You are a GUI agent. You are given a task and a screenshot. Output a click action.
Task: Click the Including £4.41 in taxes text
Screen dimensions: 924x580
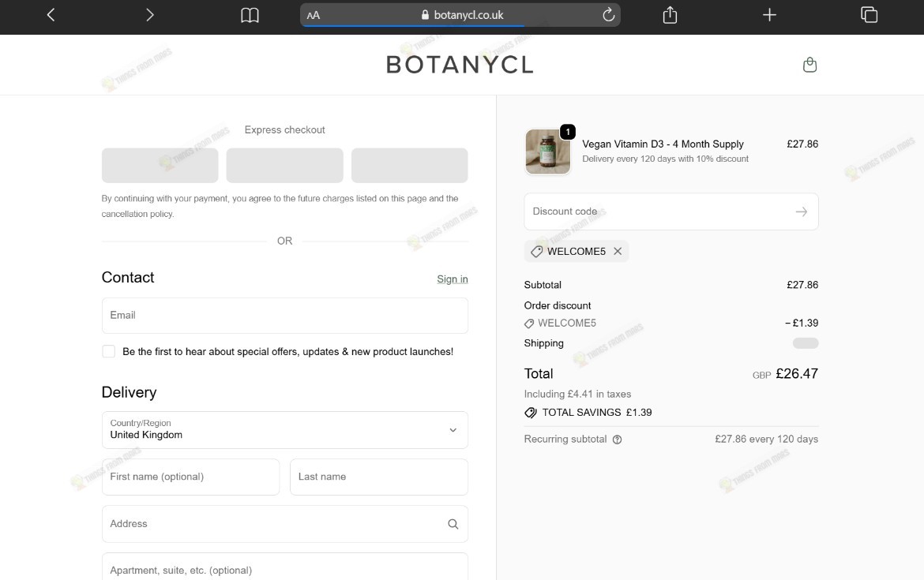(577, 395)
